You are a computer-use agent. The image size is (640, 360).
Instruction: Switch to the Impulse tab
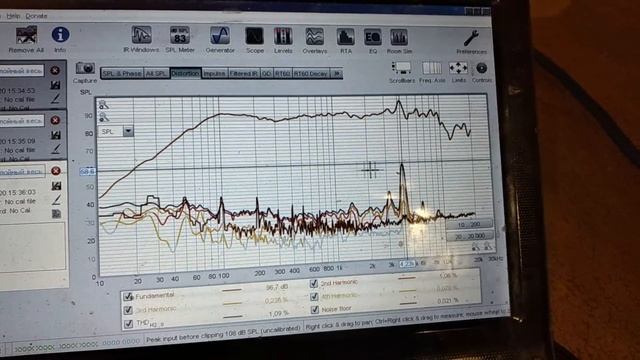pos(215,73)
